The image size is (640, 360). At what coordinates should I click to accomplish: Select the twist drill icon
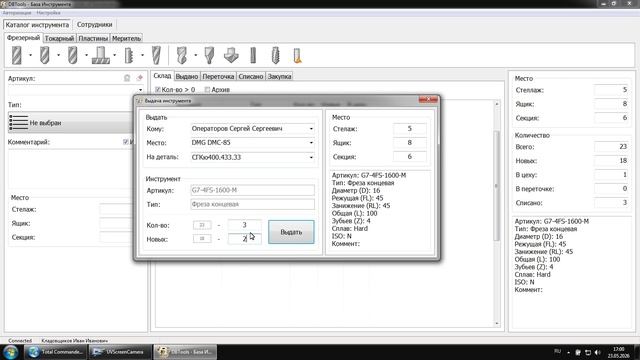pos(182,56)
